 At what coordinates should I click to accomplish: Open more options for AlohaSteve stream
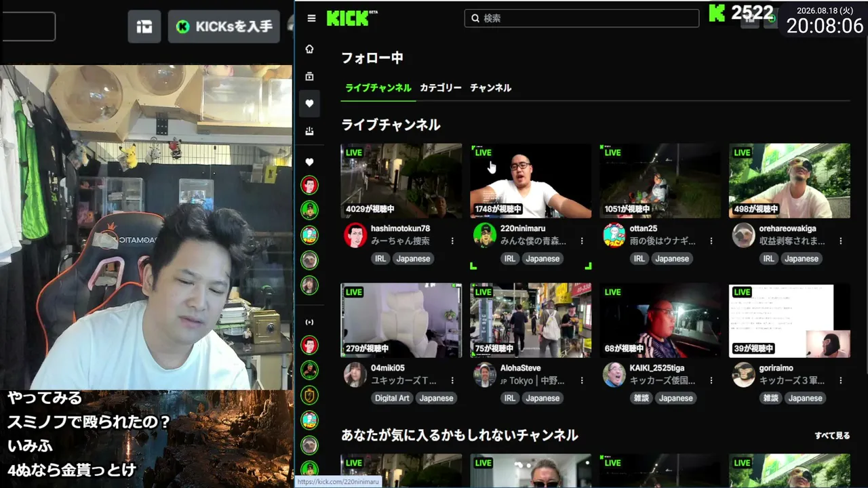pos(582,380)
